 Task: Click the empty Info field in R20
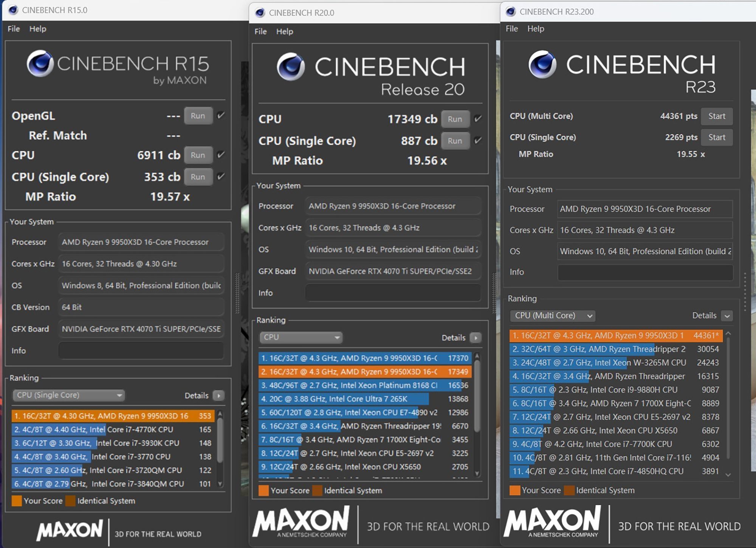click(x=393, y=293)
